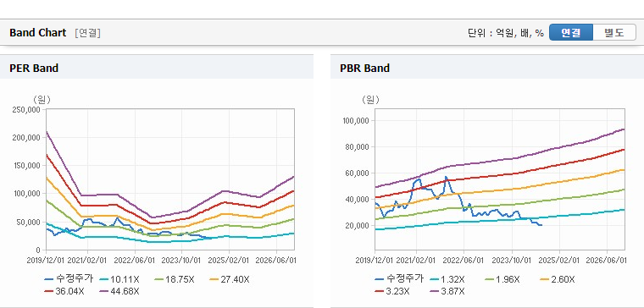Toggle 3.23X series in PBR legend
Screen dimensions: 644x308
pos(392,291)
